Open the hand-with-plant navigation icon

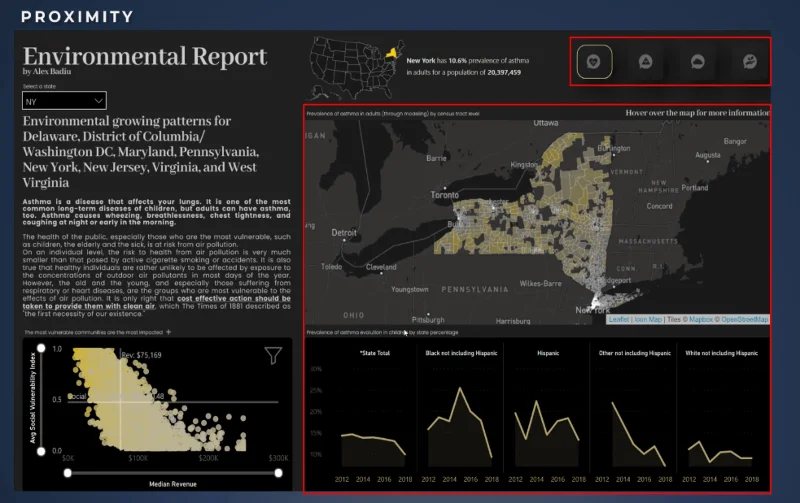(749, 62)
